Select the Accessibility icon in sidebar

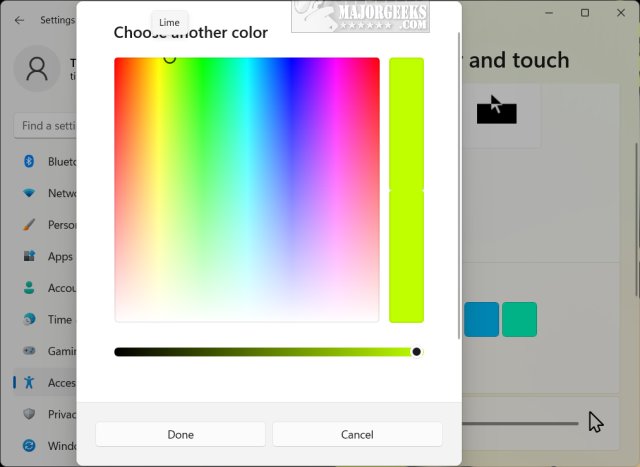(x=29, y=383)
